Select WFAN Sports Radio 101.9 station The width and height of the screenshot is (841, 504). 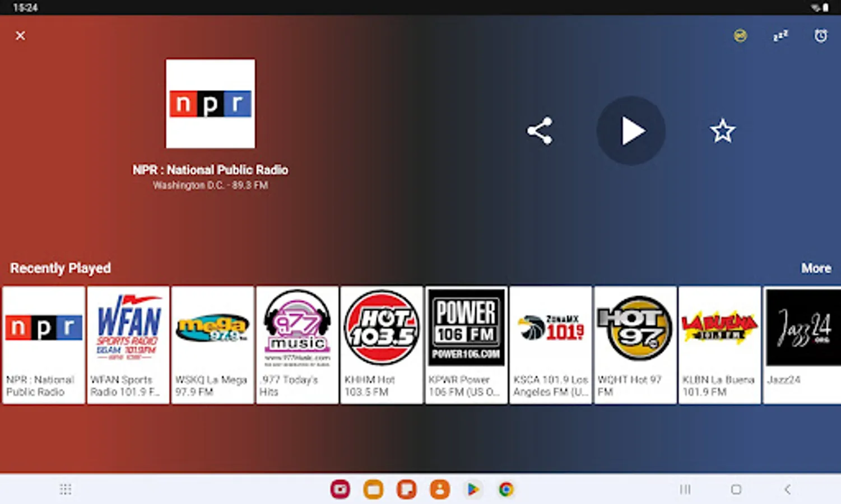[x=128, y=345]
